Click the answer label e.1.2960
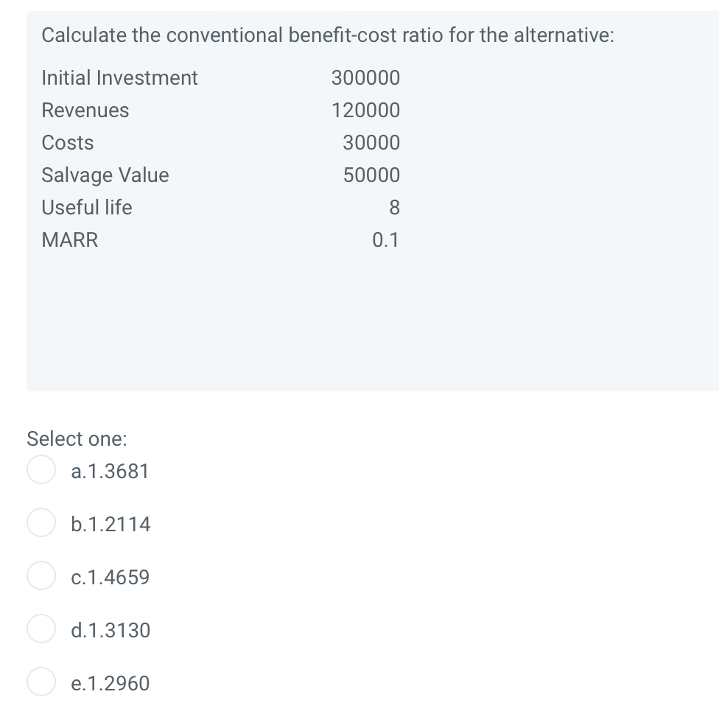719x728 pixels. click(111, 684)
